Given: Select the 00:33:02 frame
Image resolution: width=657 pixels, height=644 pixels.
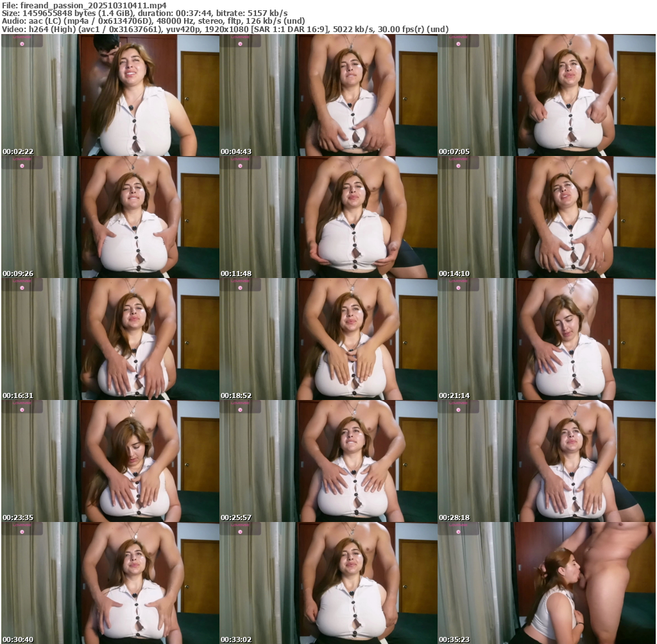Looking at the screenshot, I should (x=328, y=582).
